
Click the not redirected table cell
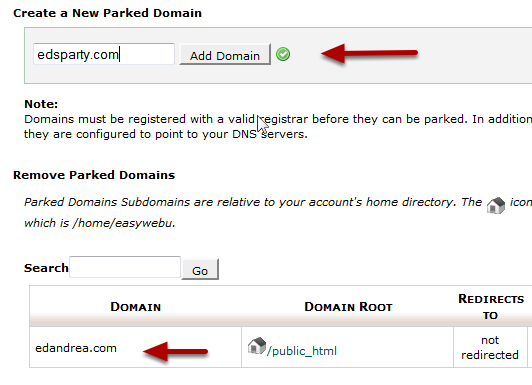click(x=490, y=347)
